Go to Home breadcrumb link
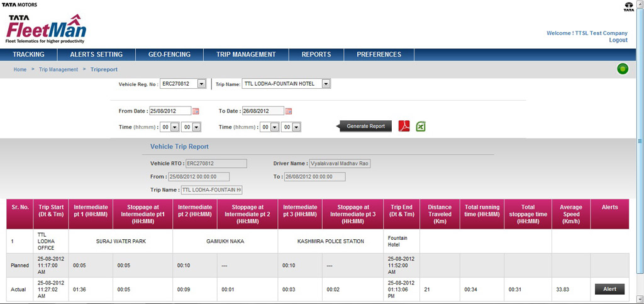The width and height of the screenshot is (644, 304). coord(19,70)
